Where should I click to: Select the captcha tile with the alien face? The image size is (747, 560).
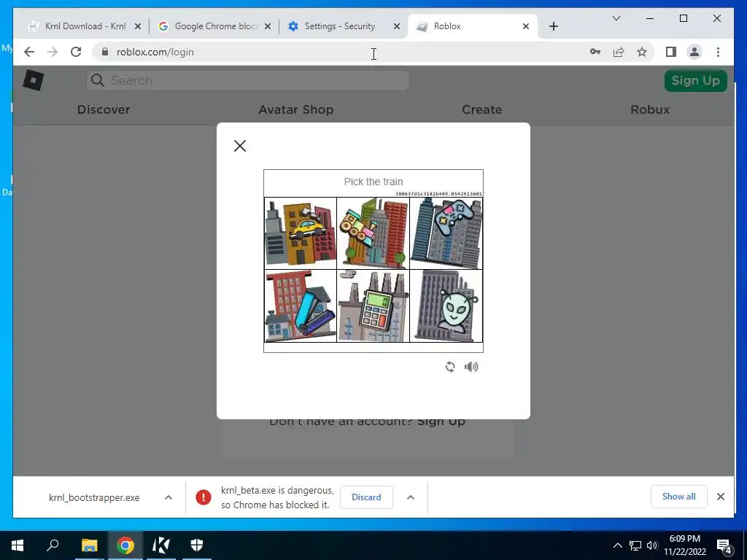point(446,306)
